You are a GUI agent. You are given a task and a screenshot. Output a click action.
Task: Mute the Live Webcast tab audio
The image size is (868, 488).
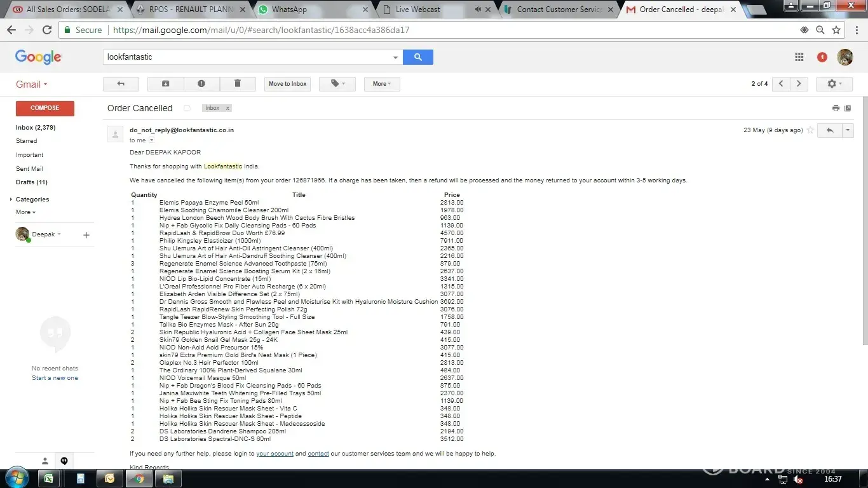[x=478, y=10]
